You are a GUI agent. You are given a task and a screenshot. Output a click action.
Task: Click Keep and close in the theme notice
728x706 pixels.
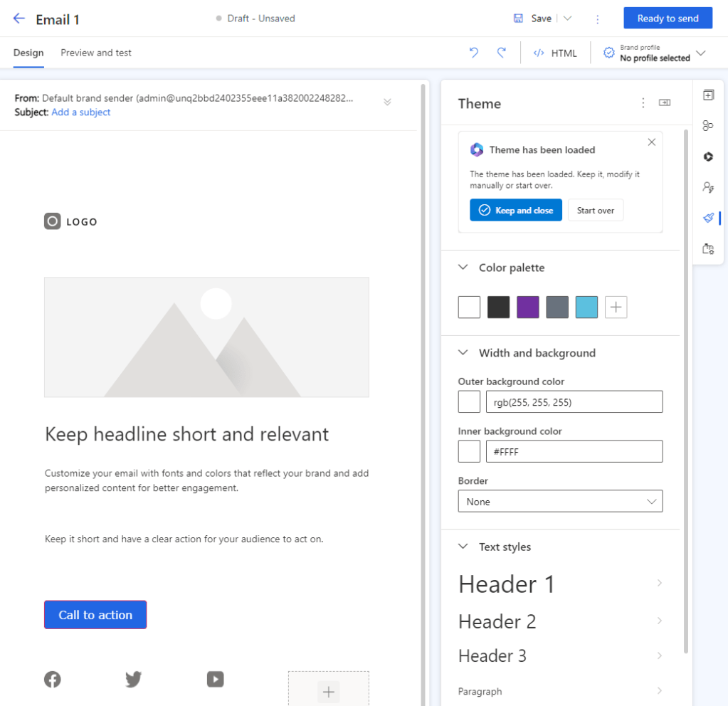pyautogui.click(x=515, y=210)
